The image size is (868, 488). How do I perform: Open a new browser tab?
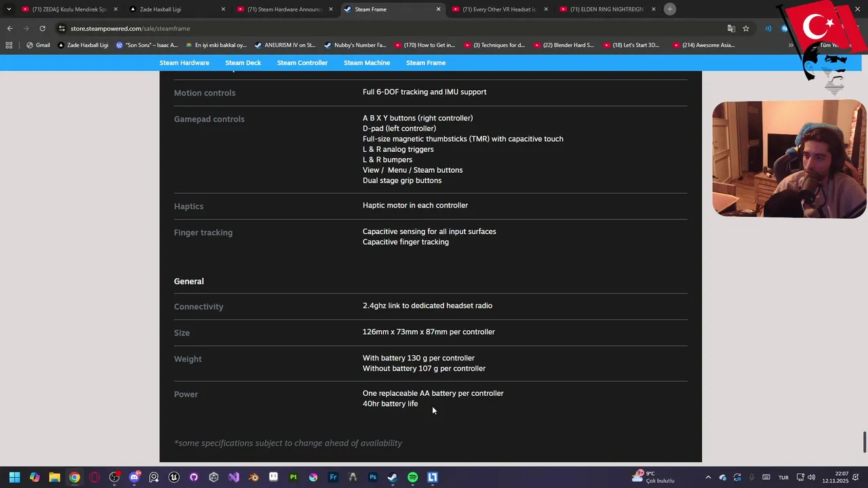coord(670,9)
